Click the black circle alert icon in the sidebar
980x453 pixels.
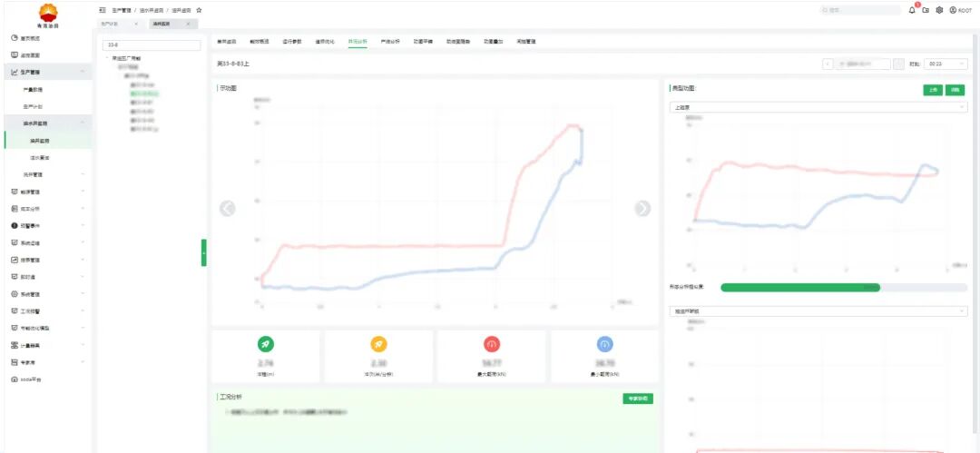click(15, 225)
